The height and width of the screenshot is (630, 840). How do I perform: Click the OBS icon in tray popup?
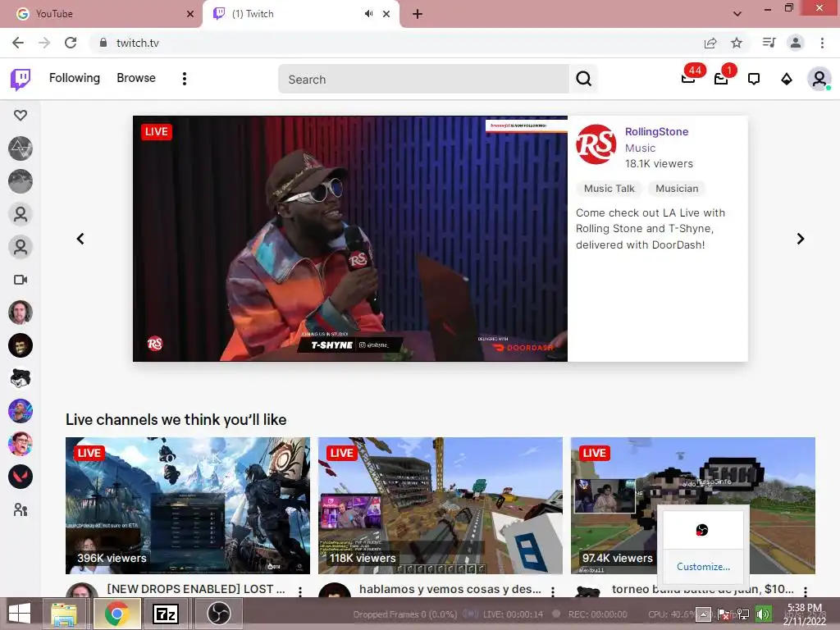tap(702, 531)
